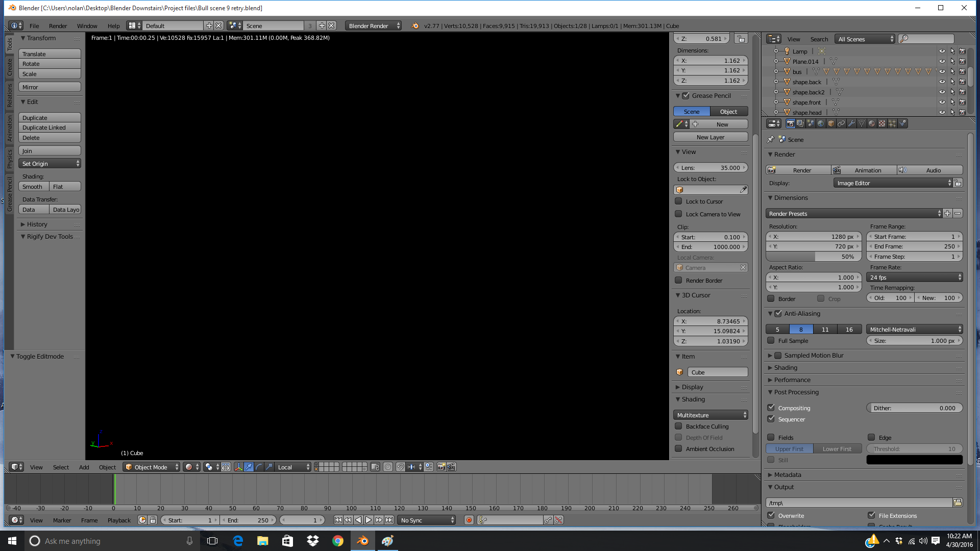
Task: Expand the History panel
Action: [22, 224]
